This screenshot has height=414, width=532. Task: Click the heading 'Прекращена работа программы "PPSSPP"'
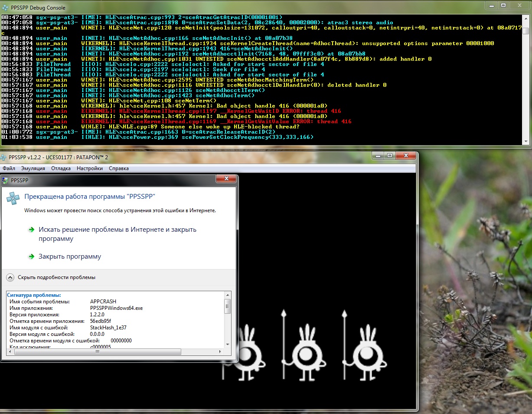click(x=90, y=196)
